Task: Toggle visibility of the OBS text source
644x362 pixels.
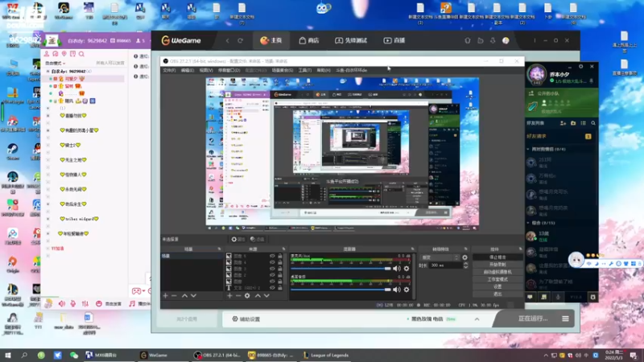Action: click(x=272, y=288)
